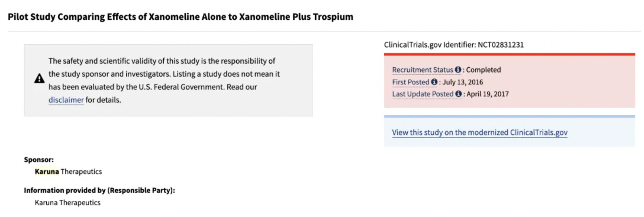Click the July 13, 2016 date
Viewport: 644px width, 217px height.
(463, 82)
